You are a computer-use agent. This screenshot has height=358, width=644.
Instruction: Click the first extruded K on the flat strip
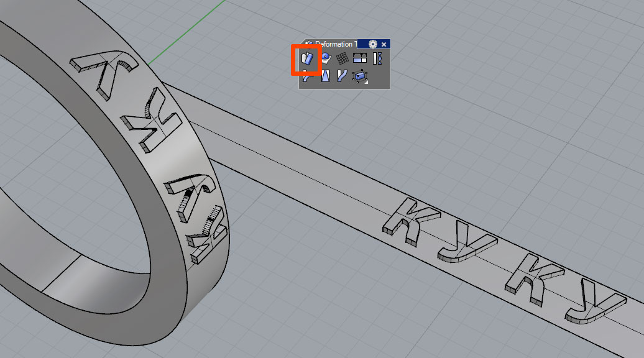405,219
